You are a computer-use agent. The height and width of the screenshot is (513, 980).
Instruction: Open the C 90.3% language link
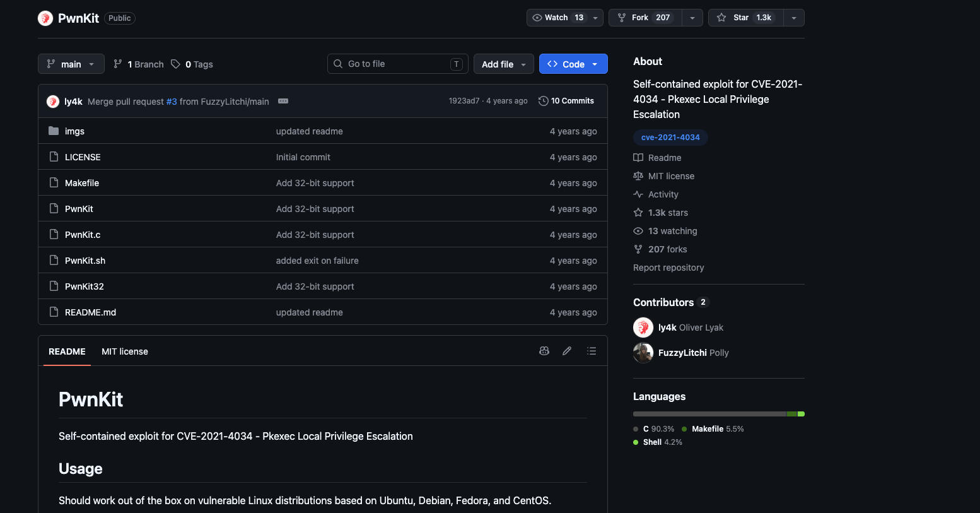[x=654, y=429]
